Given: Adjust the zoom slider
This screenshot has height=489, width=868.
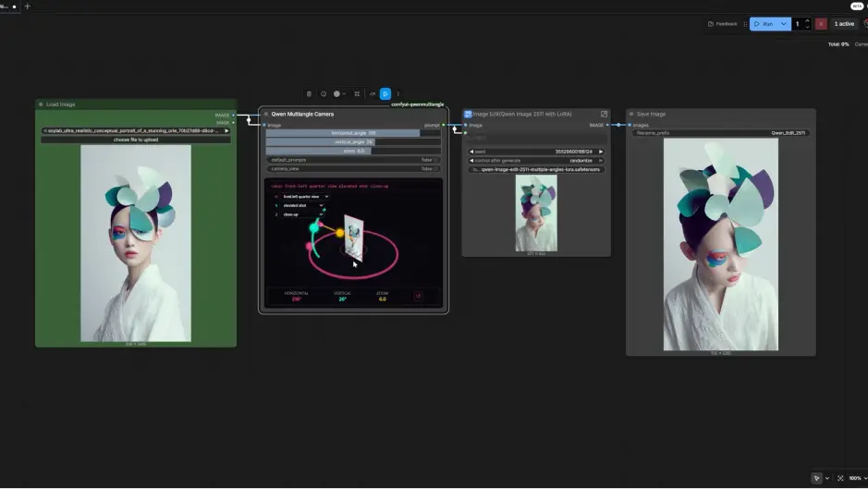Looking at the screenshot, I should coord(353,151).
